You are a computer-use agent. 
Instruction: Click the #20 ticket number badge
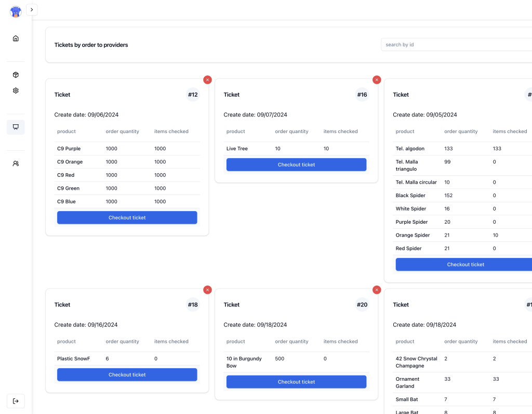pos(362,305)
